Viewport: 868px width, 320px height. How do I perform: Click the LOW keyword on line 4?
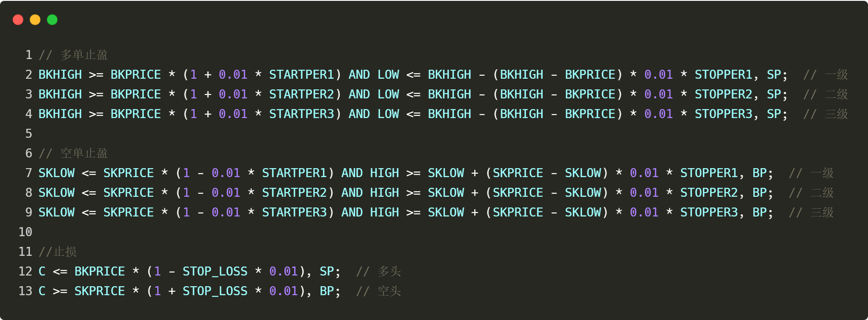pyautogui.click(x=388, y=114)
